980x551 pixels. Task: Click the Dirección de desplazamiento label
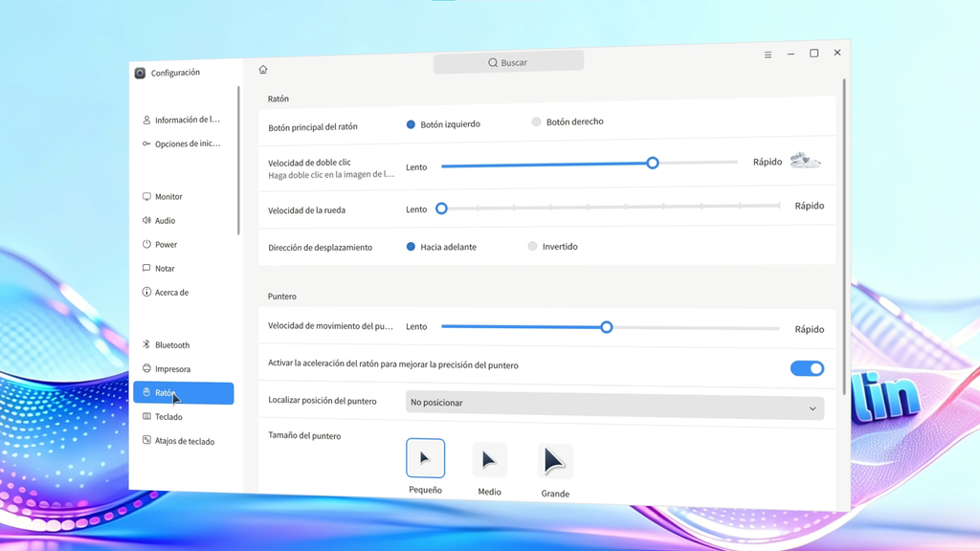(x=320, y=248)
